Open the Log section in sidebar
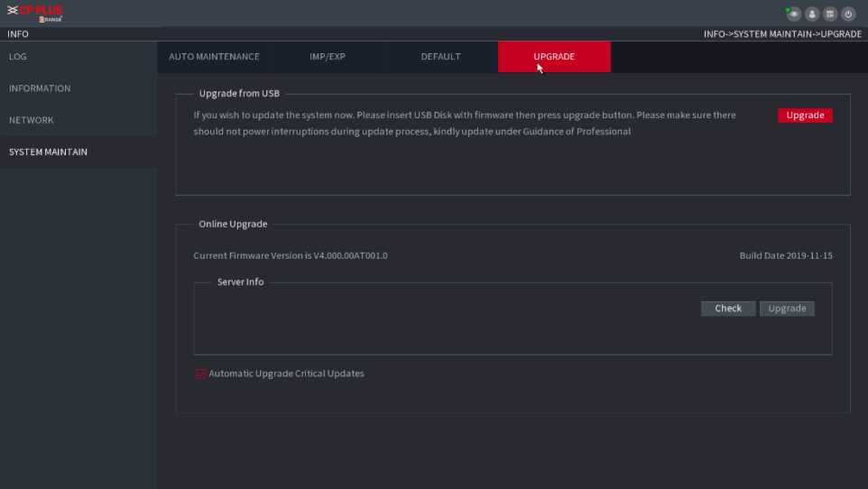 [18, 57]
